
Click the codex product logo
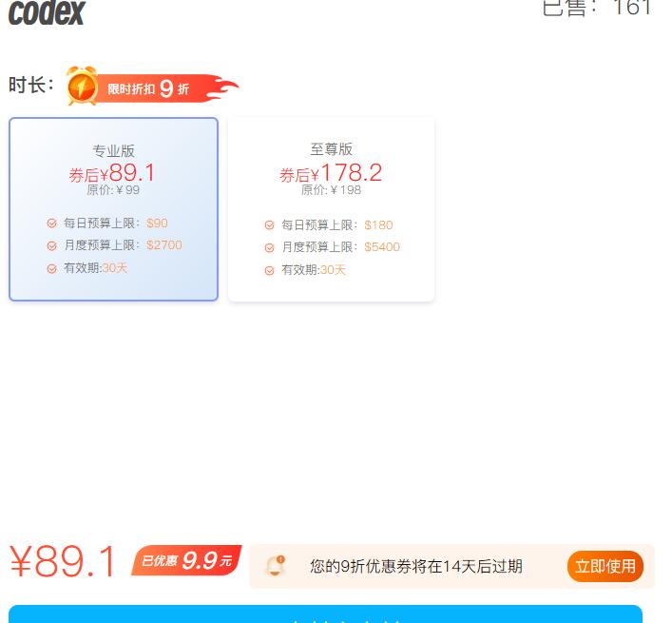point(47,12)
